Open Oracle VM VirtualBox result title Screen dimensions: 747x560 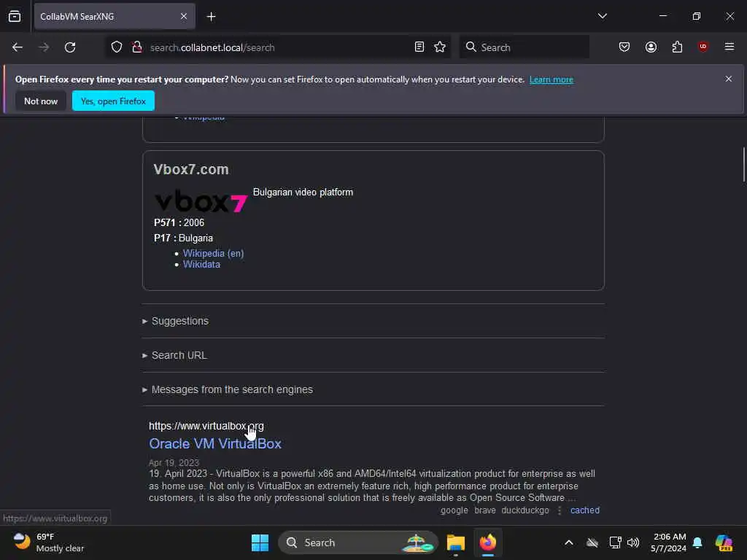215,444
